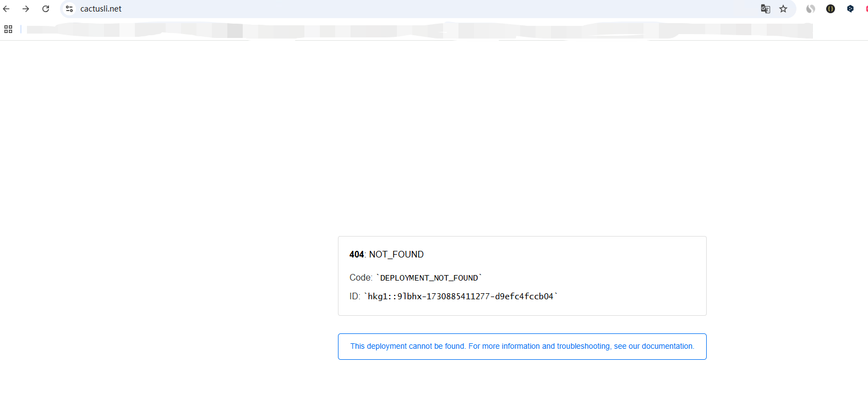Open the dark circular extension icon
This screenshot has height=406, width=868.
(831, 9)
